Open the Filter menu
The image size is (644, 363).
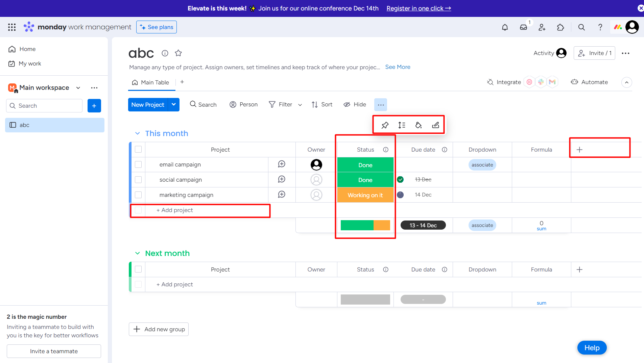pos(280,104)
